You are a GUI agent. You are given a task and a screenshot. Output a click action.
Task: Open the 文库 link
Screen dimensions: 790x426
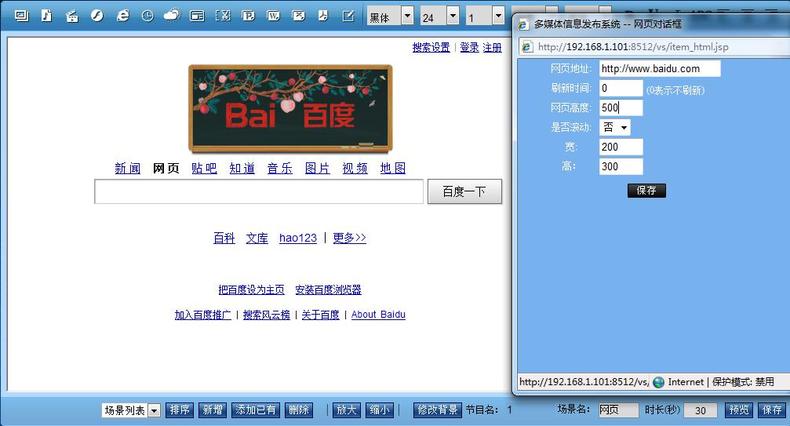tap(257, 238)
